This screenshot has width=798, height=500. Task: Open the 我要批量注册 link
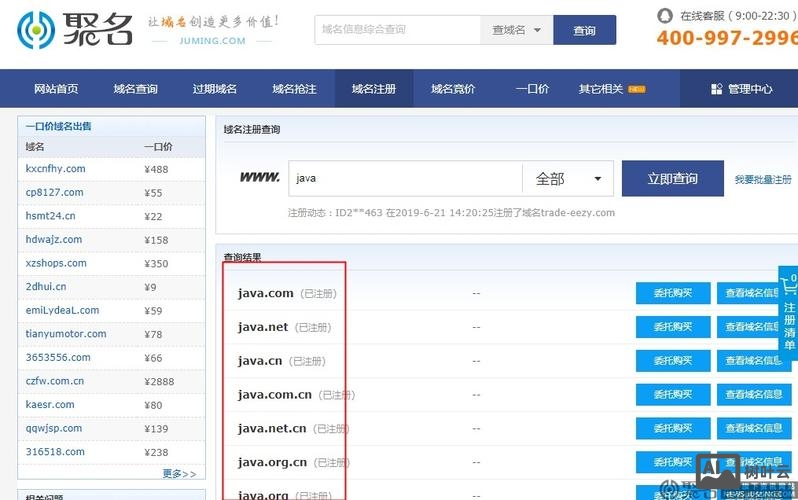(762, 180)
